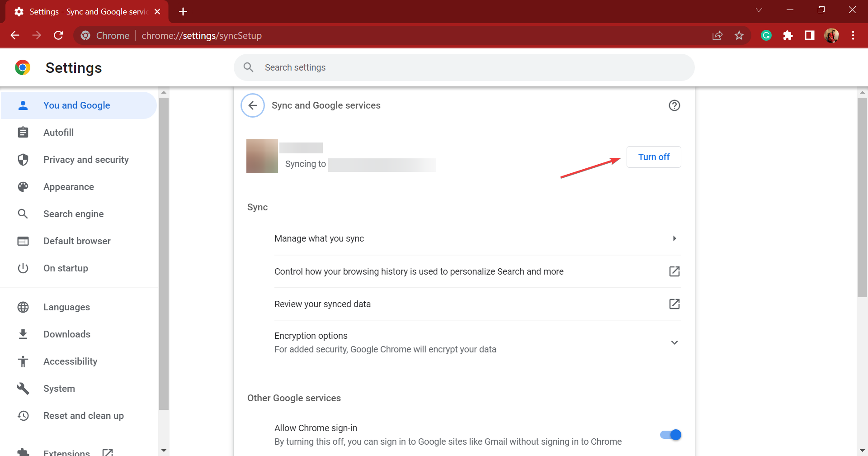The height and width of the screenshot is (456, 868).
Task: Expand Manage what you sync arrow
Action: click(x=675, y=238)
